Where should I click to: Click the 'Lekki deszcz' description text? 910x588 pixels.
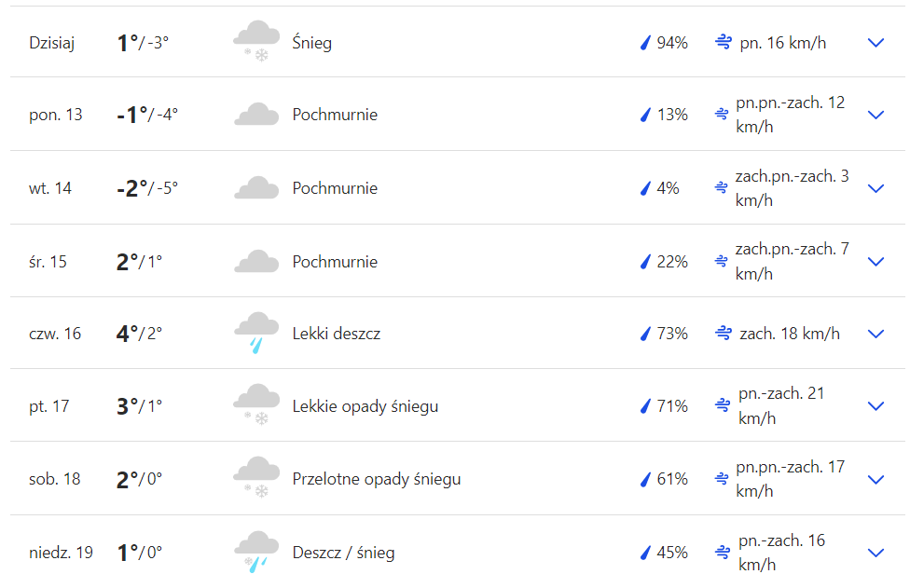point(336,334)
